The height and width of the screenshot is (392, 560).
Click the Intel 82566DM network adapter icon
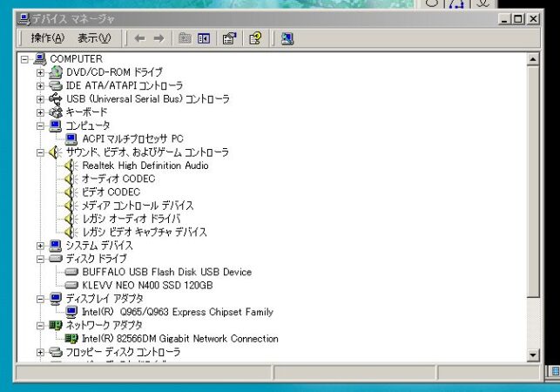[x=72, y=339]
